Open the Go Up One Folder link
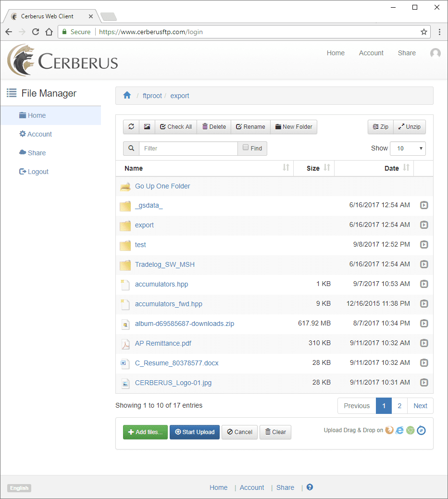Screen dimensions: 448x499 pyautogui.click(x=162, y=186)
